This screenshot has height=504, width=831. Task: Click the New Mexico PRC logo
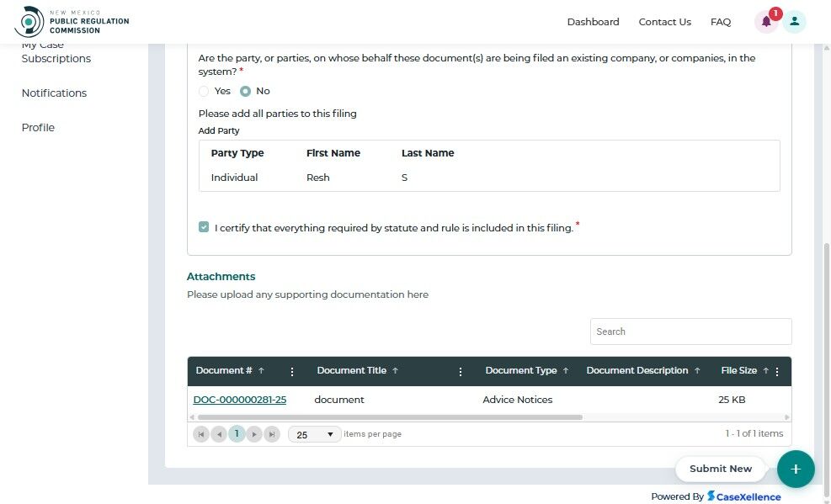click(x=72, y=21)
